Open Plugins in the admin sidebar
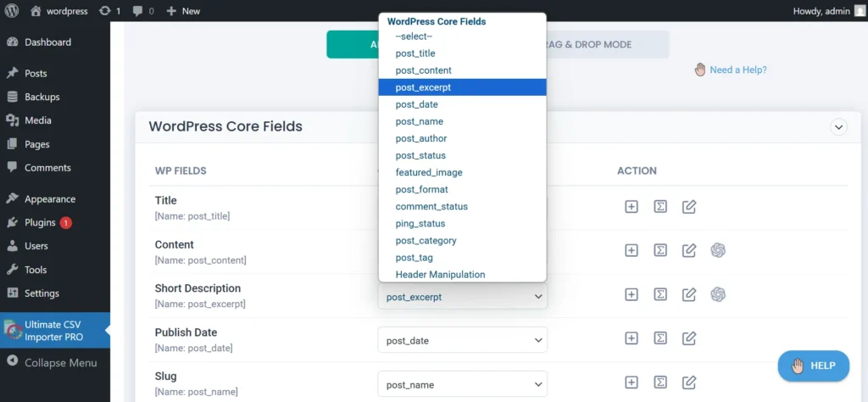 [x=40, y=222]
